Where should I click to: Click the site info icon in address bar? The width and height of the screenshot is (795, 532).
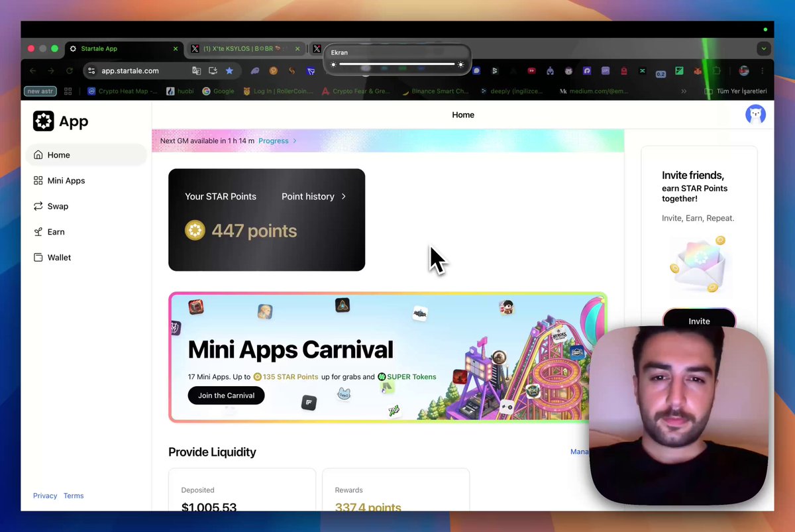point(91,71)
